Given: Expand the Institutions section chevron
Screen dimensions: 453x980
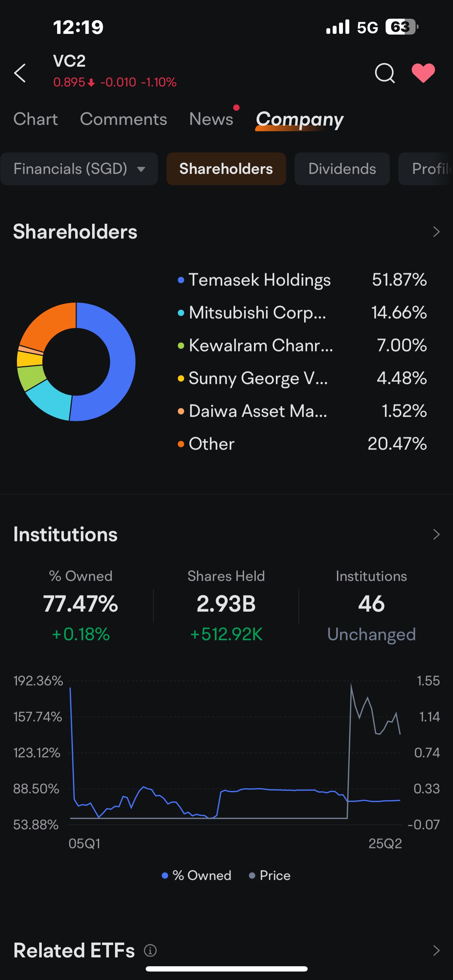Looking at the screenshot, I should [436, 534].
